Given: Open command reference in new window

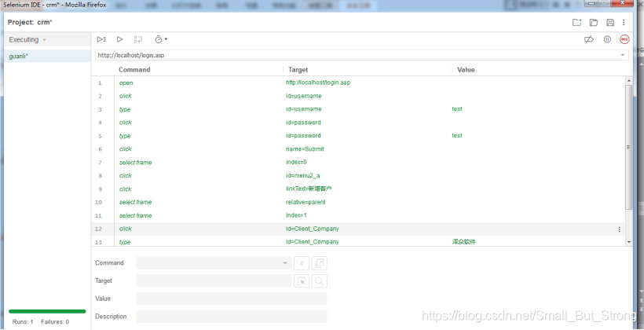Looking at the screenshot, I should pyautogui.click(x=320, y=263).
